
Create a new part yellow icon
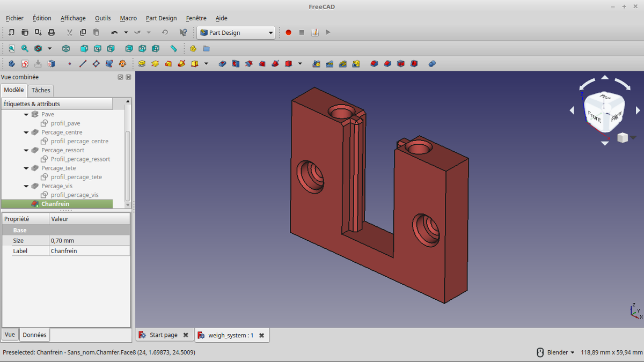193,48
